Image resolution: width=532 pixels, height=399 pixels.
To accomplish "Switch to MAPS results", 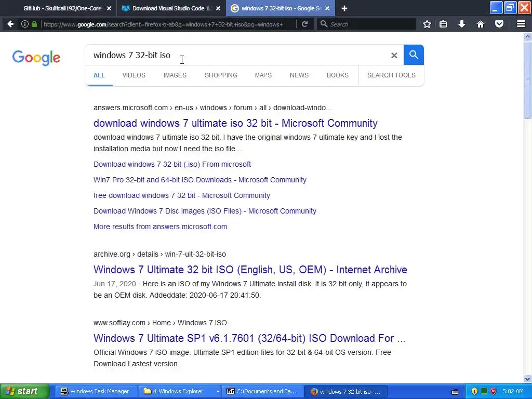I will 263,75.
